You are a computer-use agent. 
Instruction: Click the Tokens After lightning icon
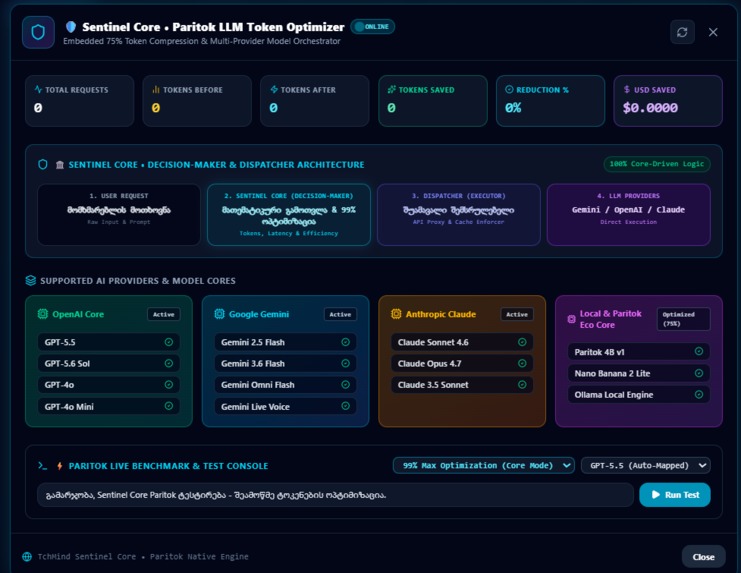coord(274,89)
